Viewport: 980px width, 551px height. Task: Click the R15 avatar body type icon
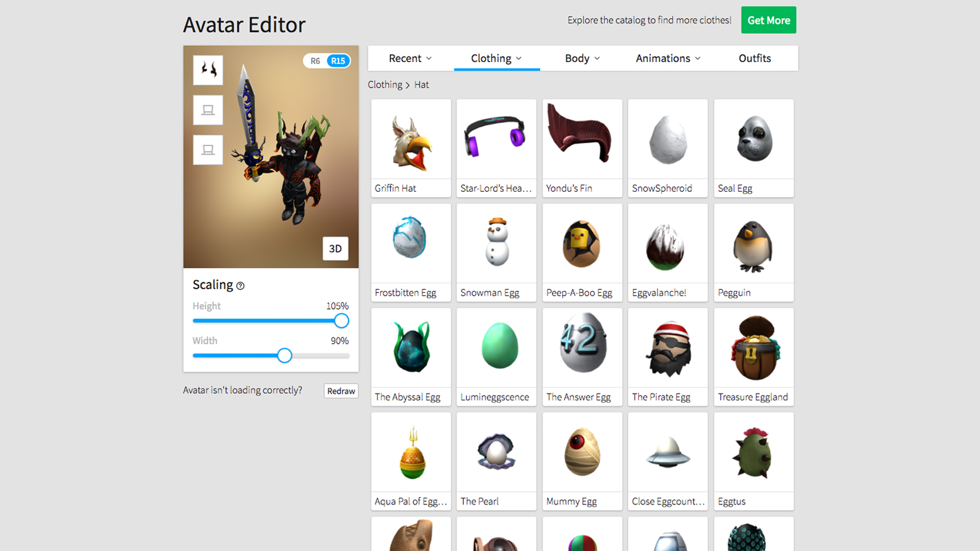coord(338,61)
